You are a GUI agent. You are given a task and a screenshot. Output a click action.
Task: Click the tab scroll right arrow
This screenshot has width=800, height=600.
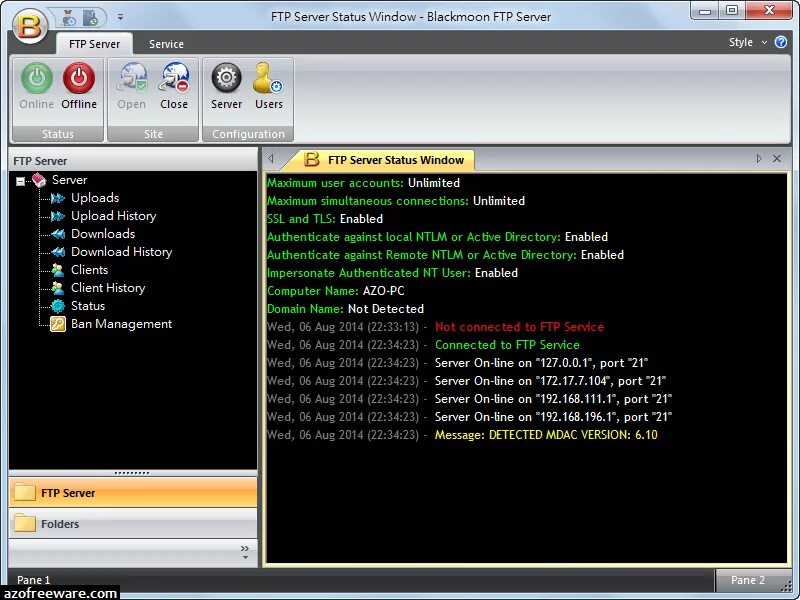759,159
